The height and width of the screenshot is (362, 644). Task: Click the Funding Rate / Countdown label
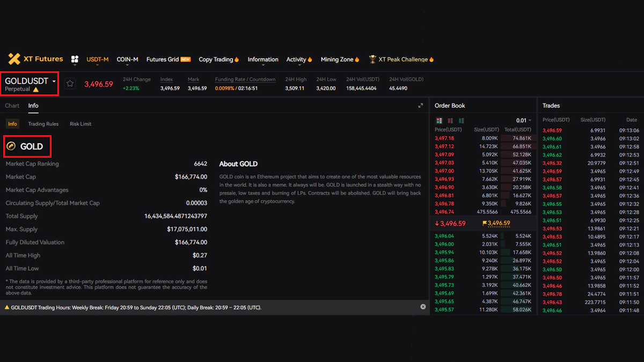point(245,79)
